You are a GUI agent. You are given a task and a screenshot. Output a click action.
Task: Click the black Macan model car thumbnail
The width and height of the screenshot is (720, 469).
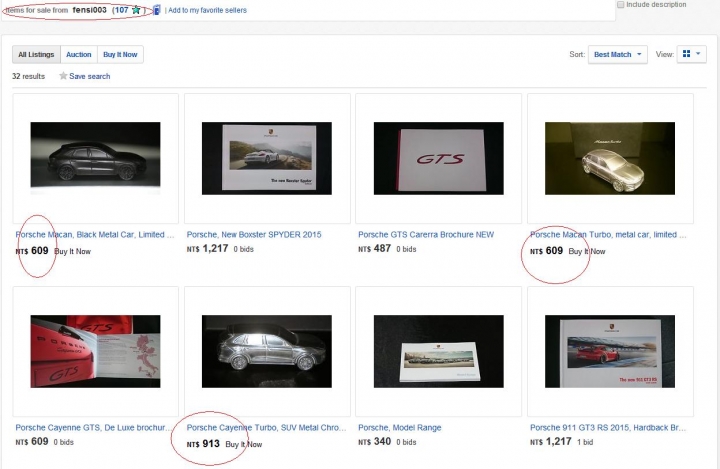[96, 158]
